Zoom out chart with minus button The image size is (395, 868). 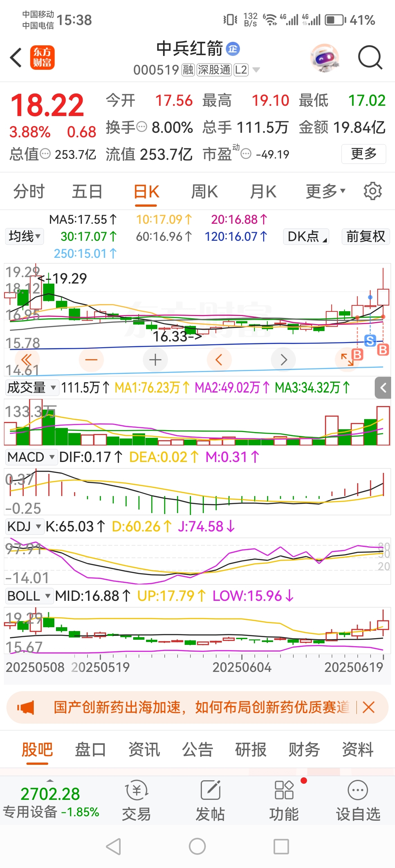pyautogui.click(x=91, y=360)
